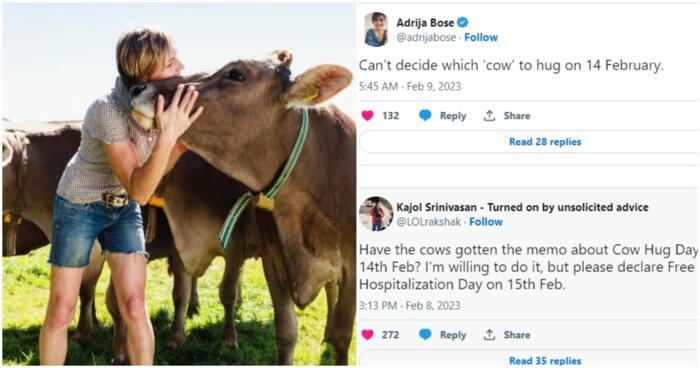The width and height of the screenshot is (700, 368).
Task: Click the reply bubble icon on Adrija's tweet
Action: click(425, 116)
